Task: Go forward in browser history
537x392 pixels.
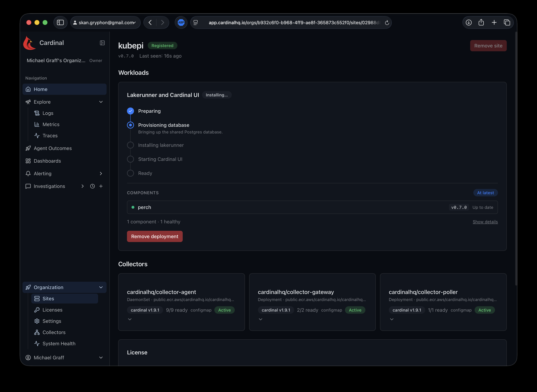Action: tap(162, 22)
